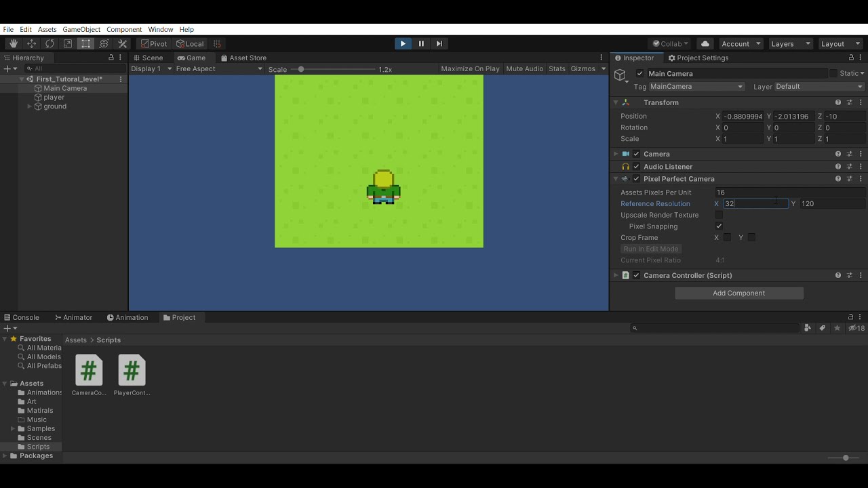Switch to the Project Settings tab
The width and height of the screenshot is (868, 488).
click(698, 58)
